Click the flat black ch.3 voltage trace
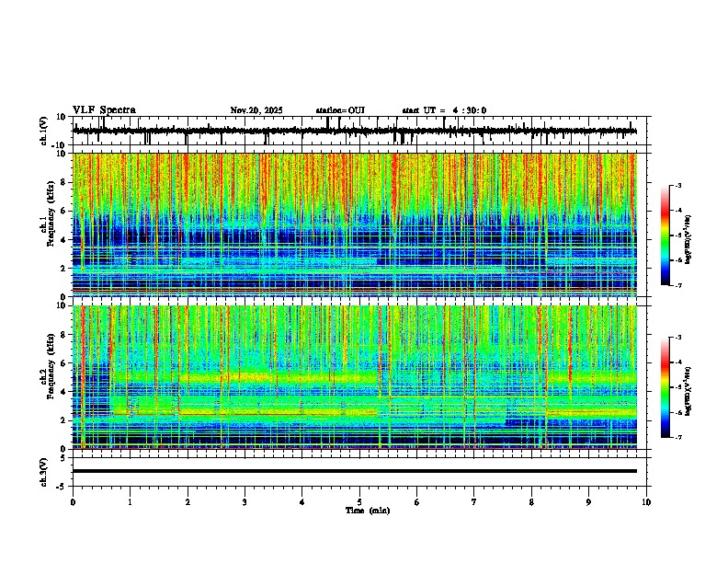 click(354, 471)
